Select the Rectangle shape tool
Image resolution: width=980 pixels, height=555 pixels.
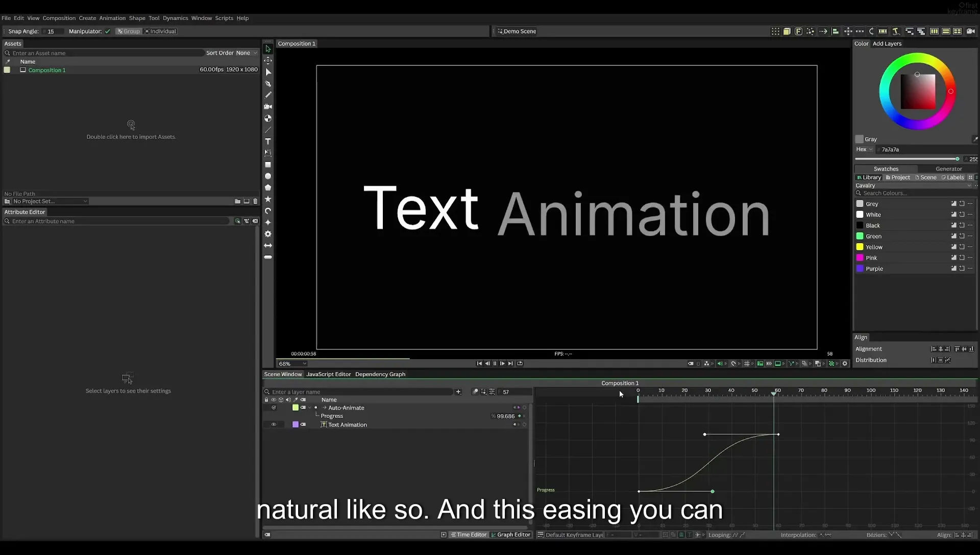pos(268,165)
